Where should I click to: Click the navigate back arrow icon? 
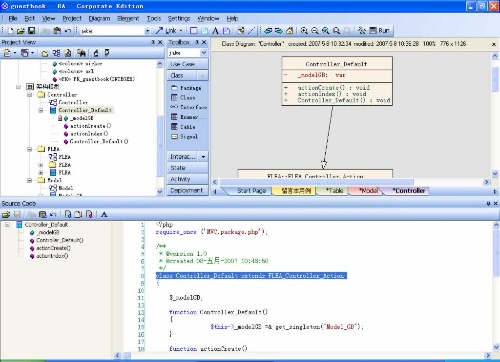pyautogui.click(x=268, y=31)
